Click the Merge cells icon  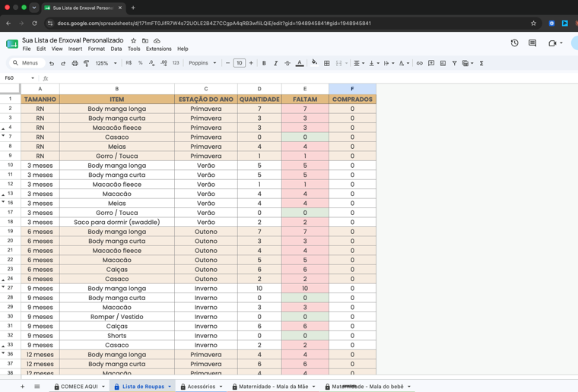point(338,63)
